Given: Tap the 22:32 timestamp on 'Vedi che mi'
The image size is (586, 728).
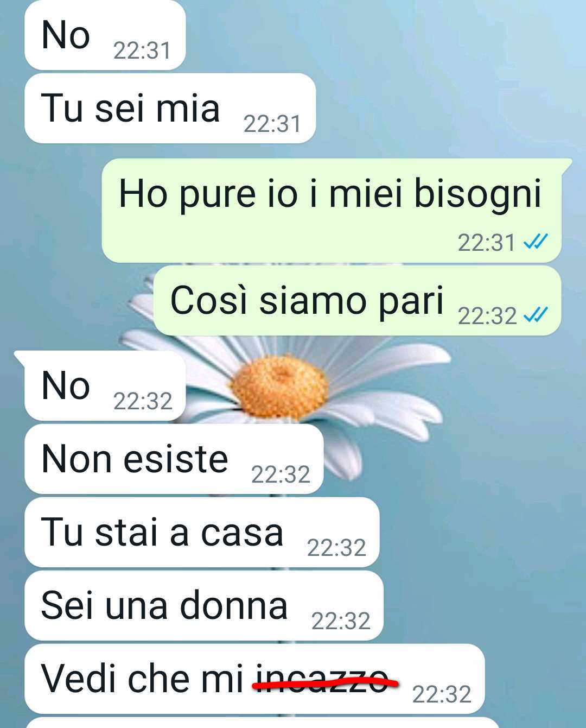Looking at the screenshot, I should (442, 694).
